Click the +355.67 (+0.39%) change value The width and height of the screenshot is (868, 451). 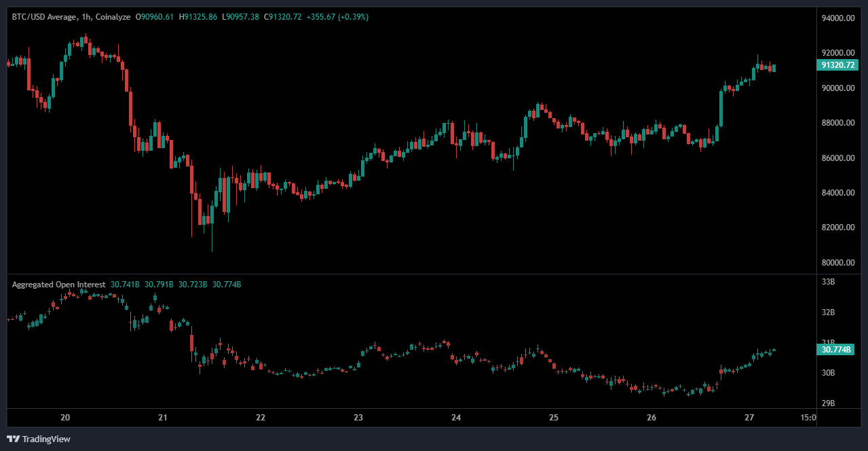click(346, 17)
